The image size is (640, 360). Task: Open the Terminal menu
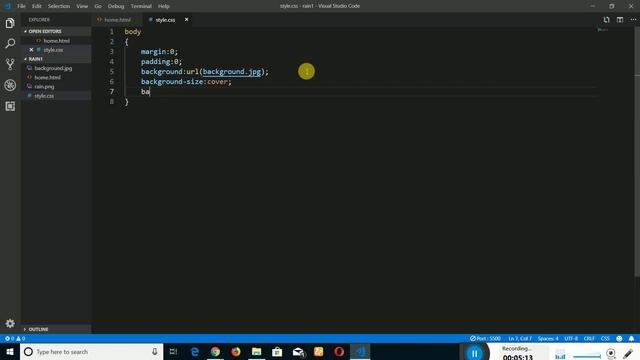[x=141, y=6]
